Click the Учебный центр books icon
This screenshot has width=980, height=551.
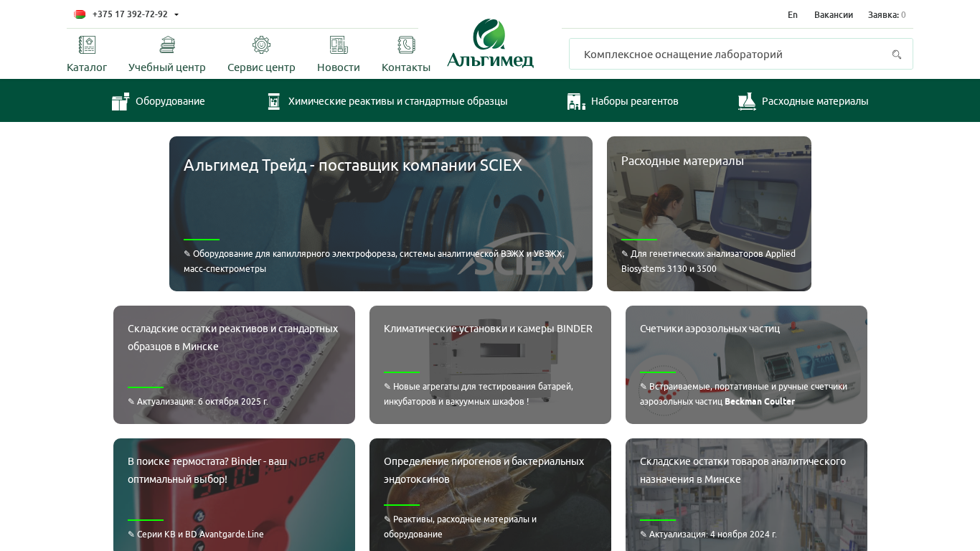[x=167, y=45]
